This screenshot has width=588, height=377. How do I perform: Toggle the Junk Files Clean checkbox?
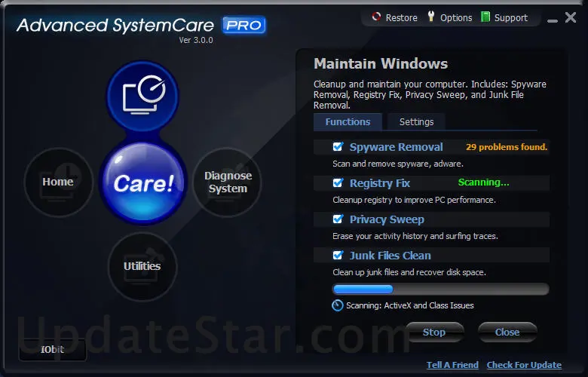tap(338, 255)
